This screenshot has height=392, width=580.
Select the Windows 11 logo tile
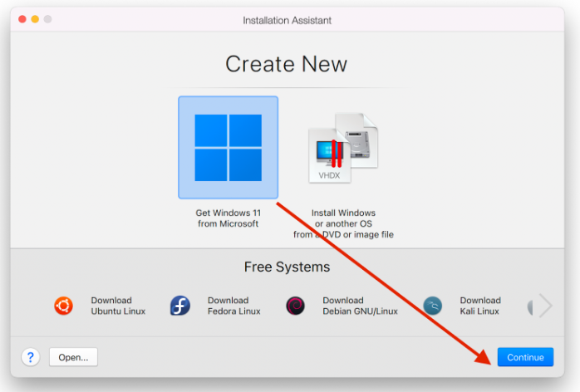coord(228,148)
